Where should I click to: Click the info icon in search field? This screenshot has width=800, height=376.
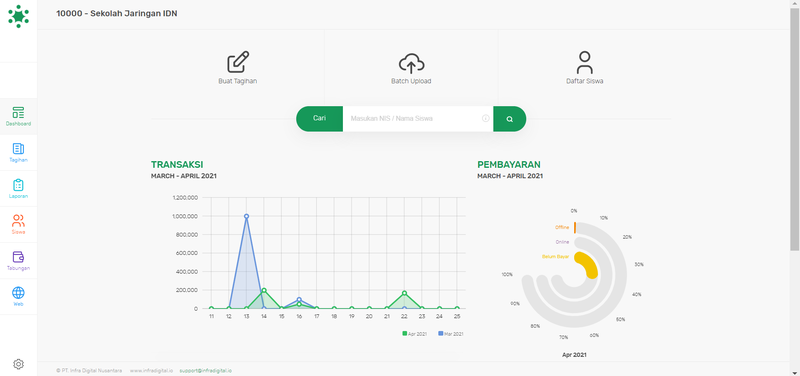(486, 118)
